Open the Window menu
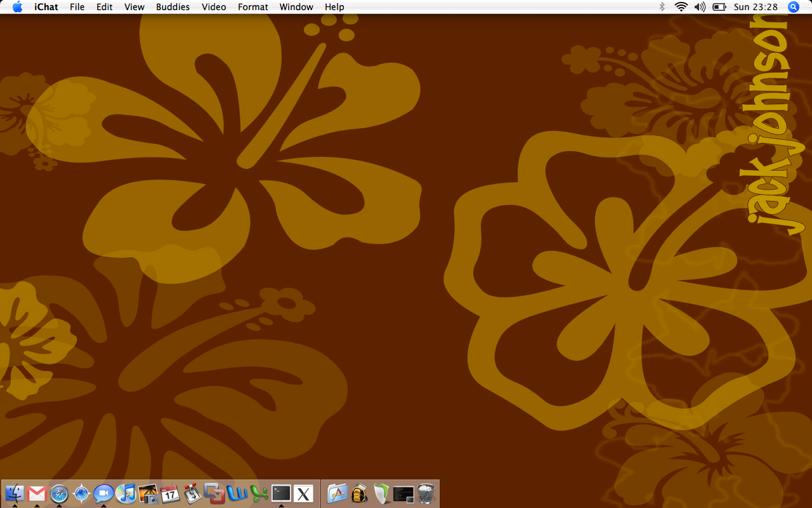Screen dimensions: 812x508 (296, 7)
